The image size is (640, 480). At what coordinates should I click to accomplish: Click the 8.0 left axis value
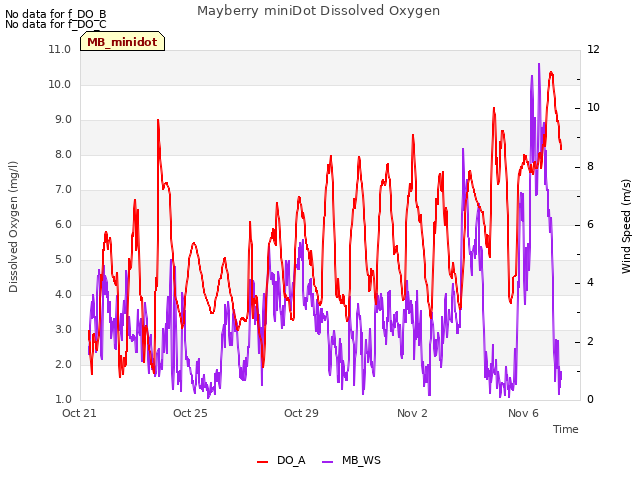point(63,155)
